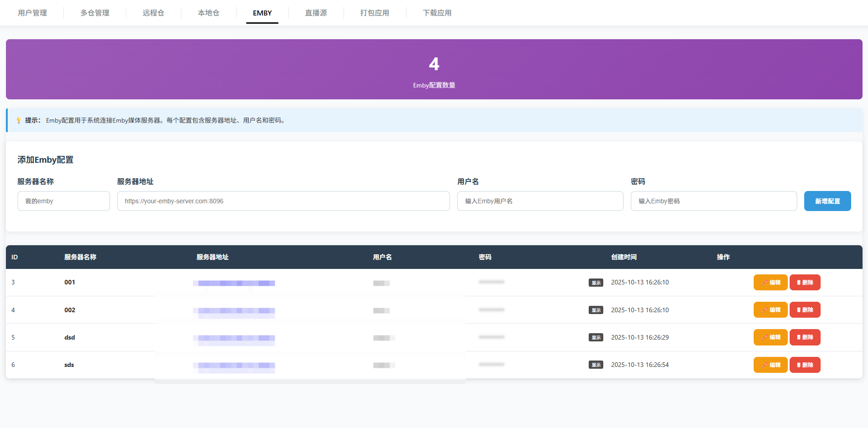This screenshot has height=428, width=868.
Task: Show password for server 001
Action: [596, 283]
